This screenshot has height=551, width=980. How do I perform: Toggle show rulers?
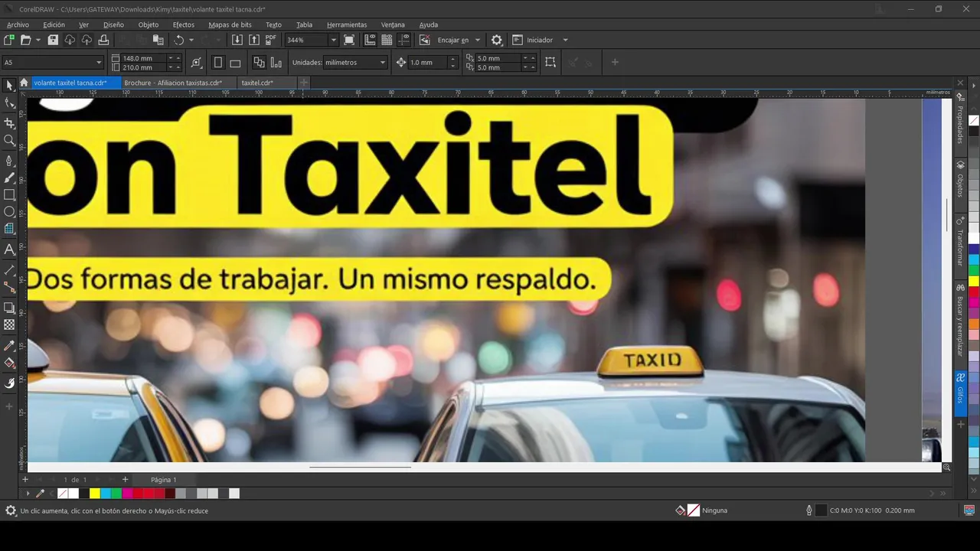pyautogui.click(x=371, y=40)
